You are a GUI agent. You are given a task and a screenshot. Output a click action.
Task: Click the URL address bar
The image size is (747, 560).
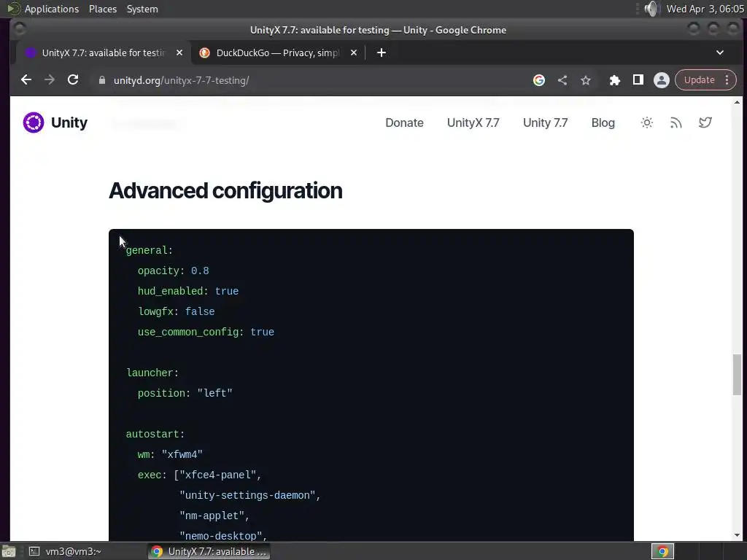click(309, 80)
